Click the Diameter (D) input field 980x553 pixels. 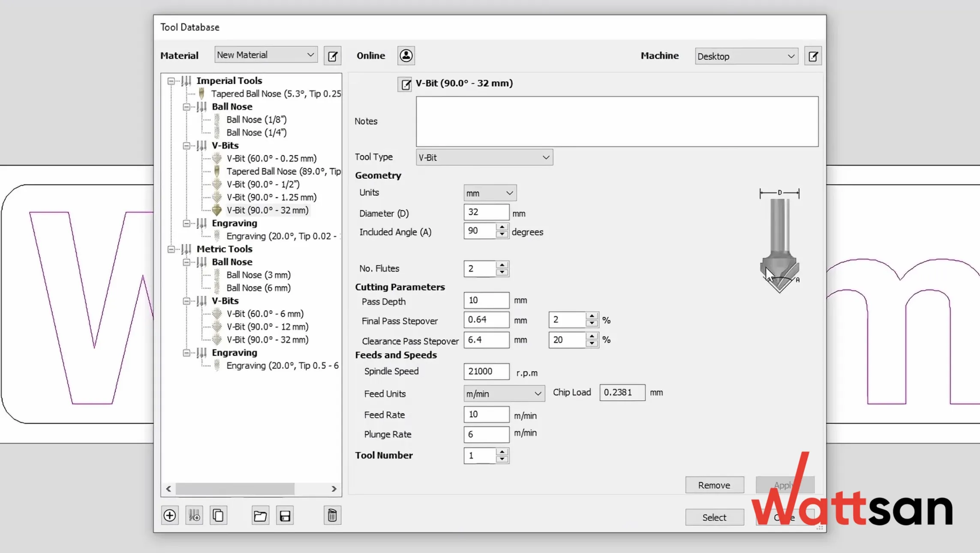click(486, 212)
